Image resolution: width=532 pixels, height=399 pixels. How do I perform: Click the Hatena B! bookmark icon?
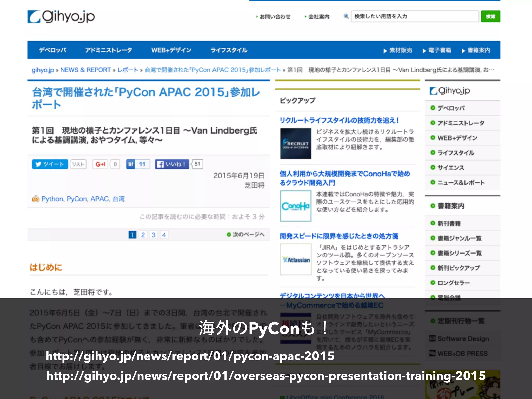click(131, 164)
